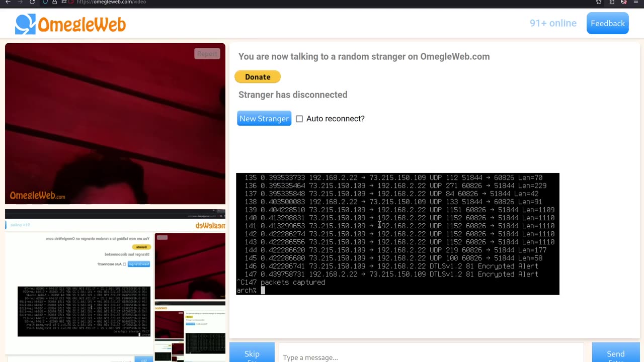644x362 pixels.
Task: Click the browser forward arrow
Action: pyautogui.click(x=20, y=2)
